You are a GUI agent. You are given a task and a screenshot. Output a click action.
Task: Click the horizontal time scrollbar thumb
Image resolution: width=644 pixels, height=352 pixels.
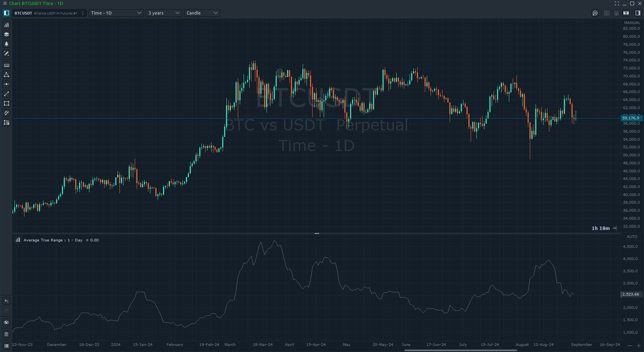(x=461, y=350)
